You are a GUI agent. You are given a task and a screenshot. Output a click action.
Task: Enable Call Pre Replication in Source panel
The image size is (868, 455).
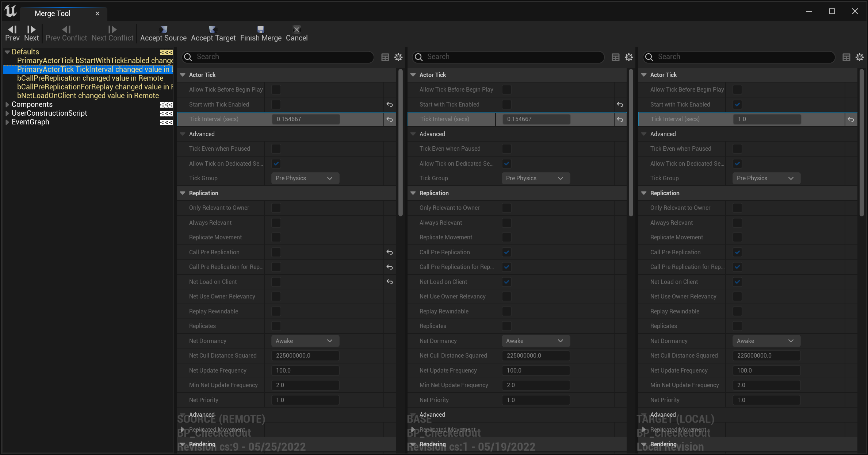coord(276,252)
